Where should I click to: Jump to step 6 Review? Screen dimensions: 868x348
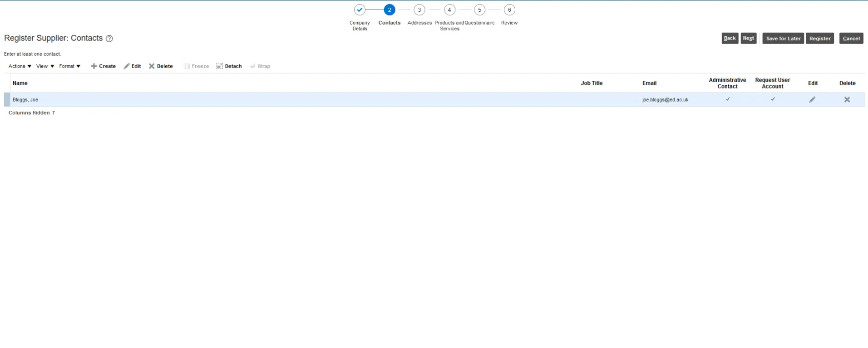pos(509,10)
